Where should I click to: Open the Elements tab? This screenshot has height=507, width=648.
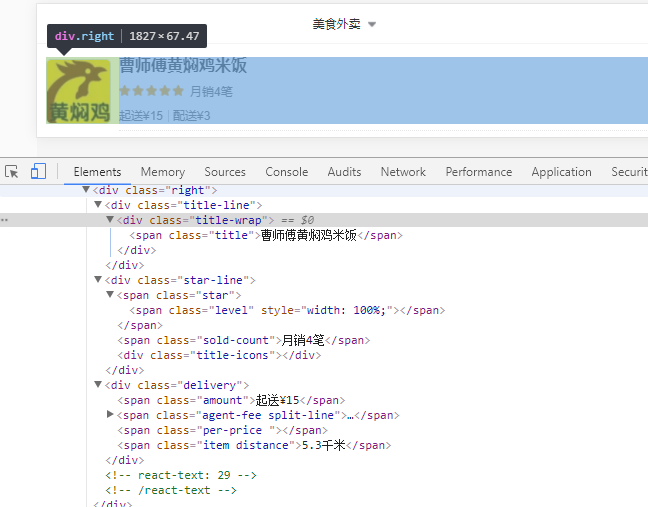[x=98, y=172]
